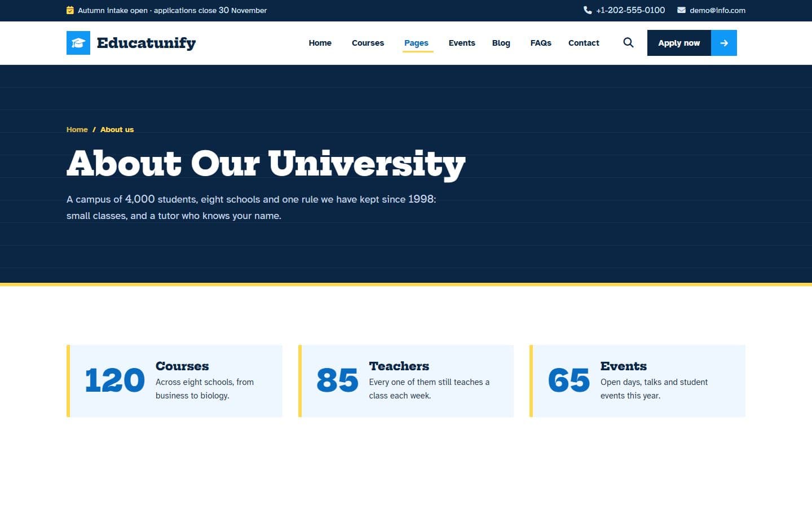This screenshot has height=508, width=812.
Task: Click the graduation cap logo icon
Action: [x=78, y=43]
